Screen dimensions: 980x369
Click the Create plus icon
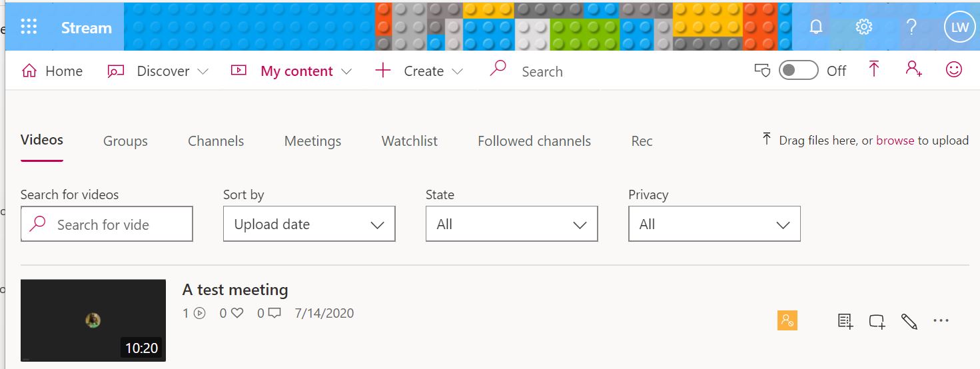click(382, 71)
